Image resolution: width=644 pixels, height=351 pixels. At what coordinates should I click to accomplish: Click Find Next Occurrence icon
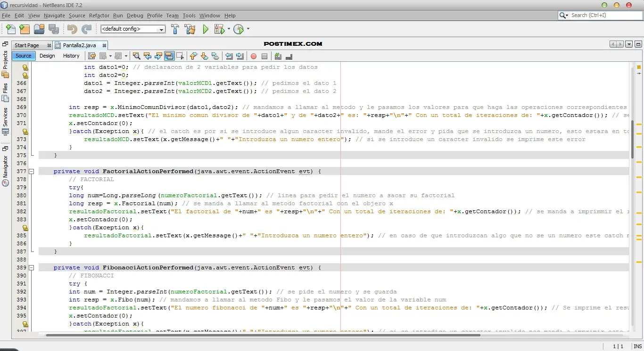click(x=158, y=56)
